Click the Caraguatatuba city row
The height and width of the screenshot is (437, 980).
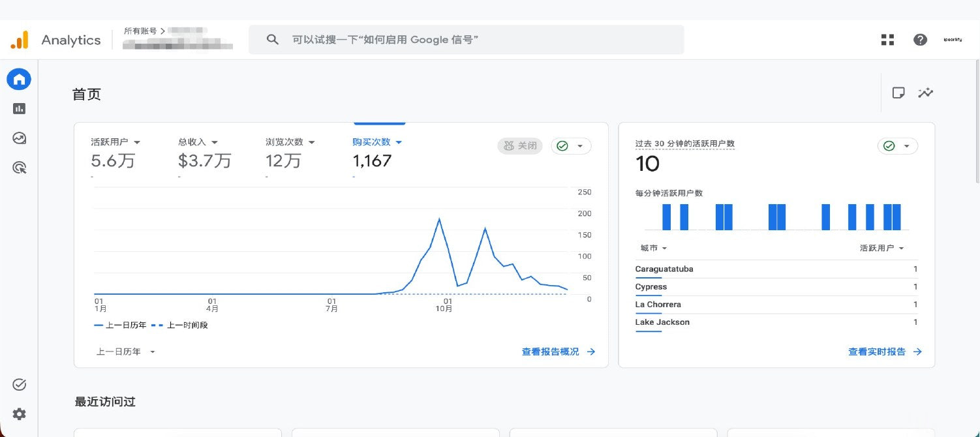point(776,269)
